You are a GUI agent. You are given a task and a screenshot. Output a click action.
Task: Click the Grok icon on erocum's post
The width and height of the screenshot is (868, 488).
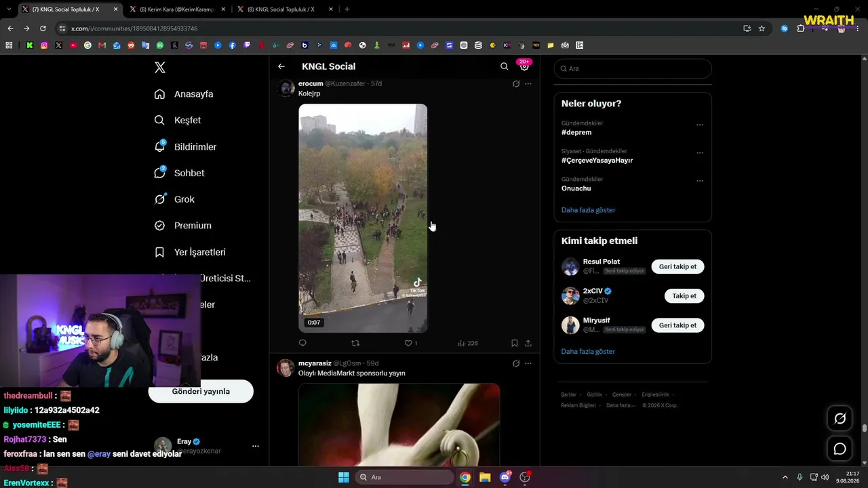[516, 84]
